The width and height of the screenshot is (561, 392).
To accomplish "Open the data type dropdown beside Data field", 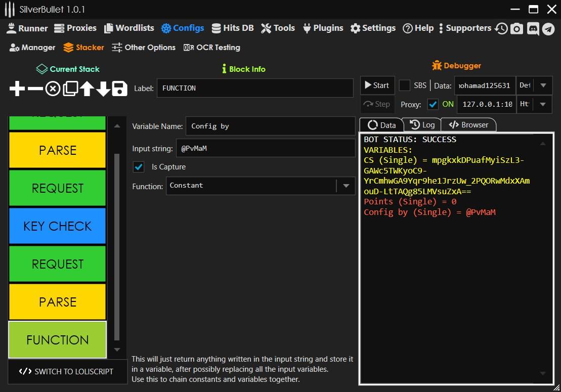I will (x=543, y=85).
